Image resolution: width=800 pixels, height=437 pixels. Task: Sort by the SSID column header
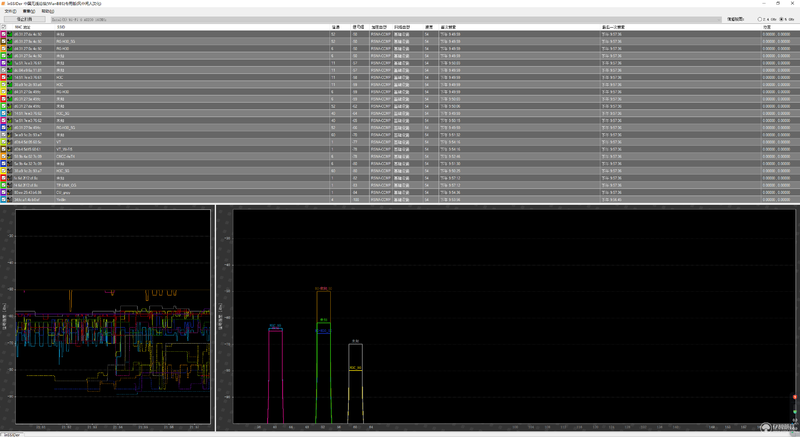click(61, 27)
